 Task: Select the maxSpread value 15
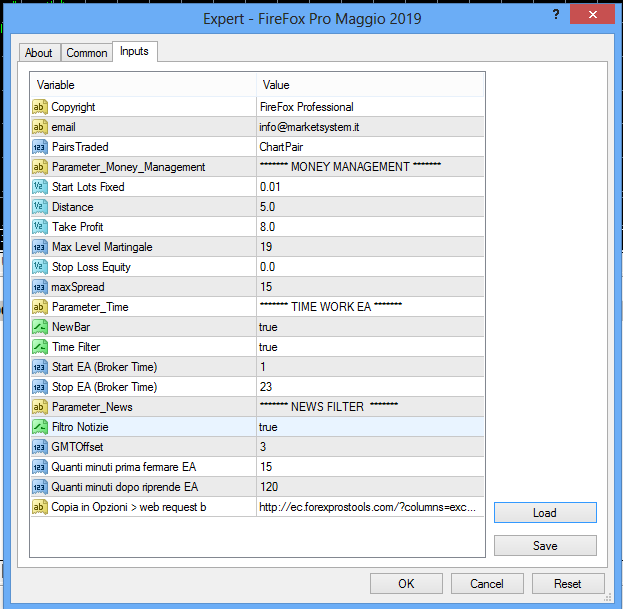click(x=370, y=287)
